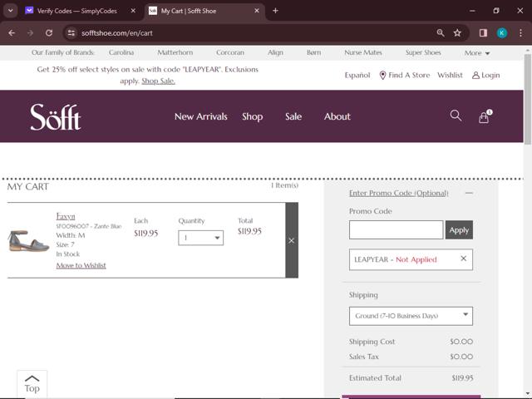The height and width of the screenshot is (399, 532).
Task: Switch language to Español
Action: [x=357, y=75]
